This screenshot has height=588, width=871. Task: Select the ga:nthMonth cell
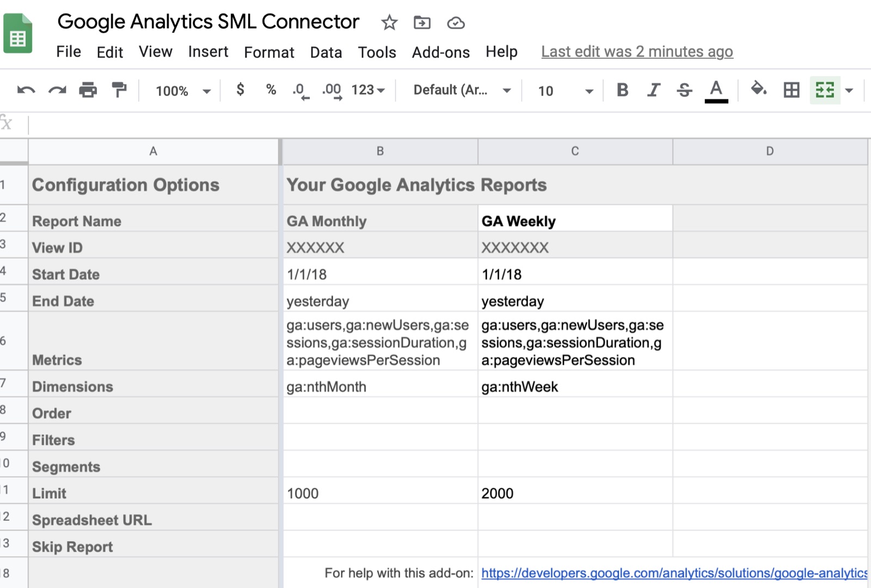tap(380, 384)
